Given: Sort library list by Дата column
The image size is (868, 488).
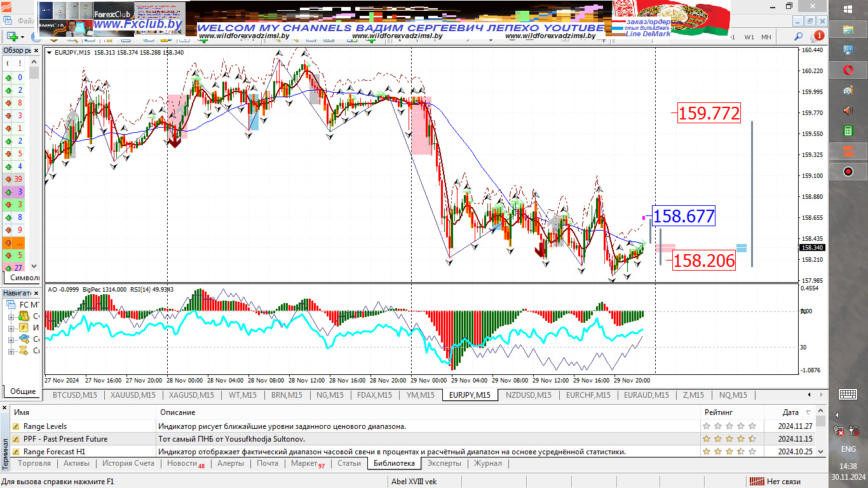Looking at the screenshot, I should coord(790,412).
